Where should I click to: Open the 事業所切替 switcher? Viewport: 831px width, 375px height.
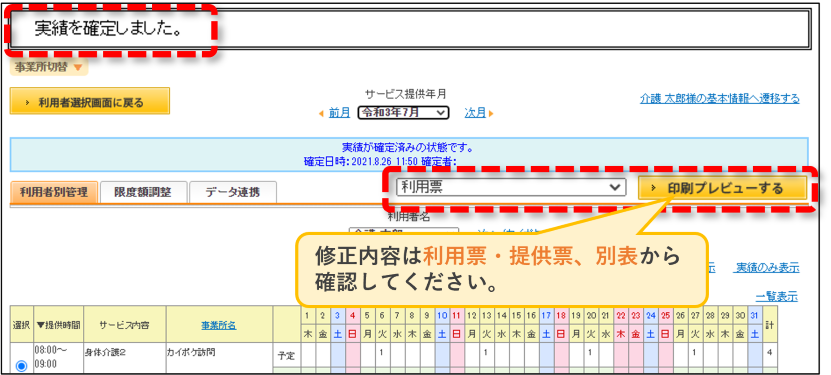[49, 68]
